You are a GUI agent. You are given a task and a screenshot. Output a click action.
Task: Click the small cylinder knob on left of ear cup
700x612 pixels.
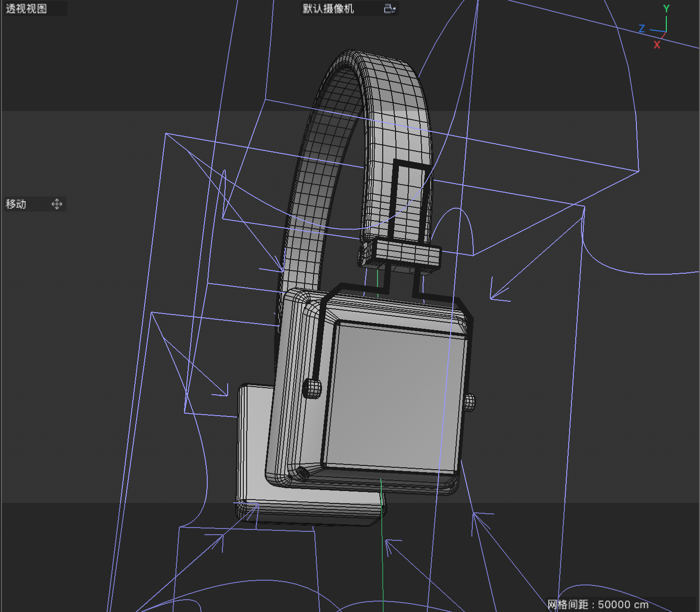tap(312, 388)
